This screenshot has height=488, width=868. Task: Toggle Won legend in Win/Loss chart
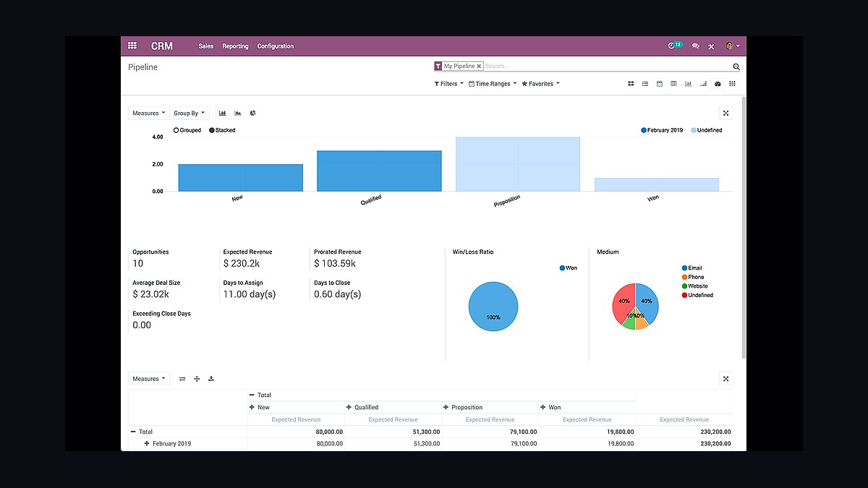tap(569, 267)
